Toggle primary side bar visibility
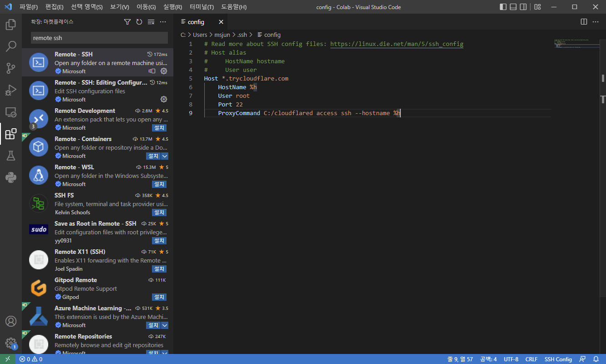Viewport: 606px width, 364px height. pos(503,7)
